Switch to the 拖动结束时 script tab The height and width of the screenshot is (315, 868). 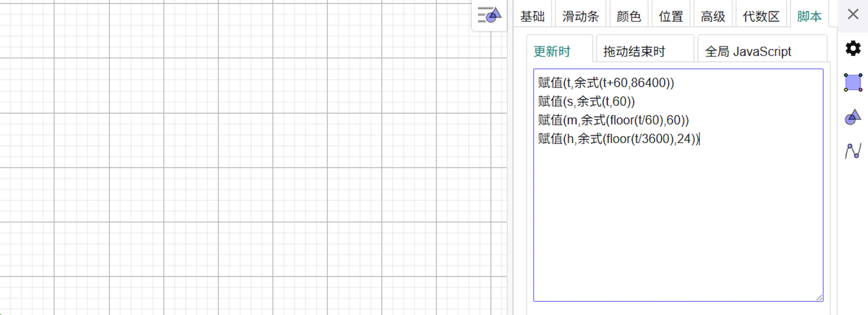[634, 51]
